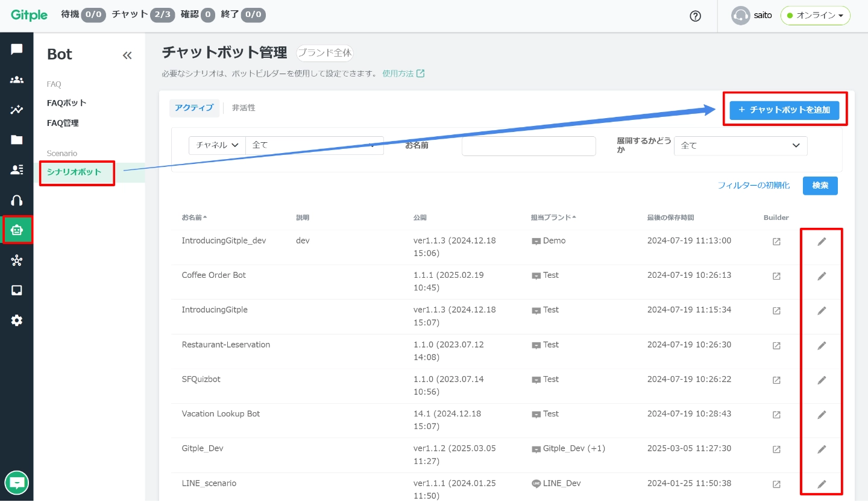Click the Gitple logo
The height and width of the screenshot is (502, 868).
(x=29, y=15)
